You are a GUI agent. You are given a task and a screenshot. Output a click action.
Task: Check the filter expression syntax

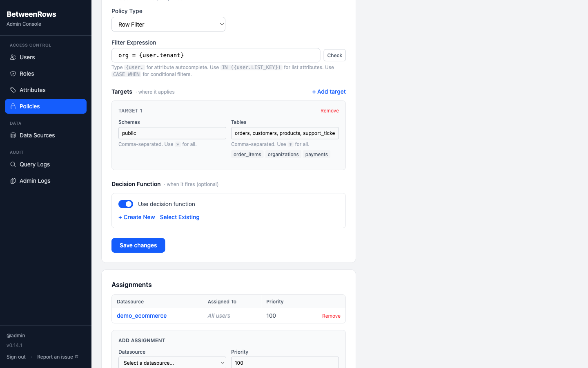point(334,55)
